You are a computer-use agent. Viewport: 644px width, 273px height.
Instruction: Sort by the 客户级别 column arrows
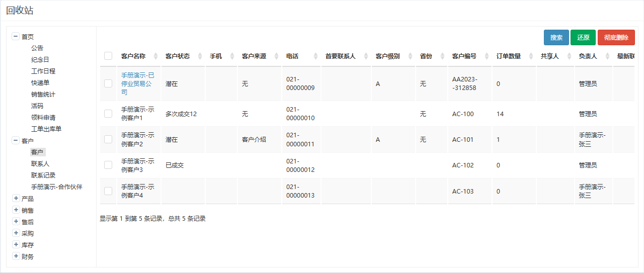point(410,56)
